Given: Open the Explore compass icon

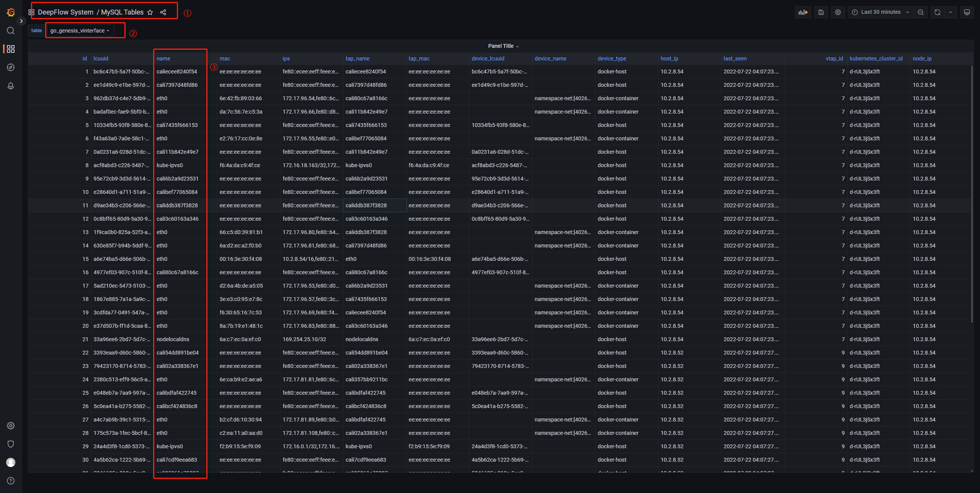Looking at the screenshot, I should 11,67.
